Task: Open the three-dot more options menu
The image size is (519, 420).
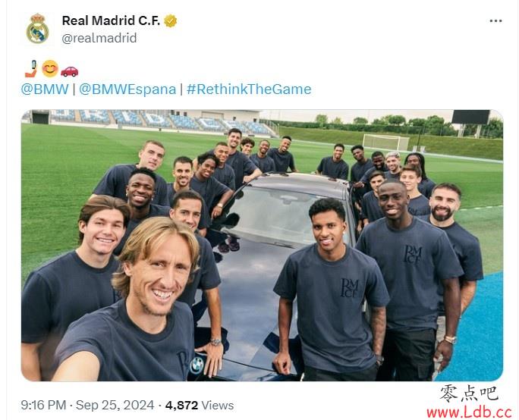Action: (x=495, y=20)
